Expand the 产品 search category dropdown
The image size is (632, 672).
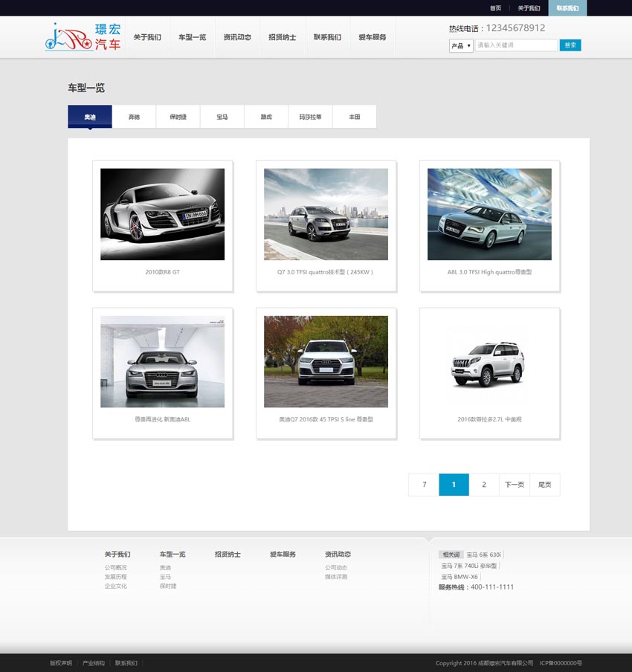[x=461, y=45]
